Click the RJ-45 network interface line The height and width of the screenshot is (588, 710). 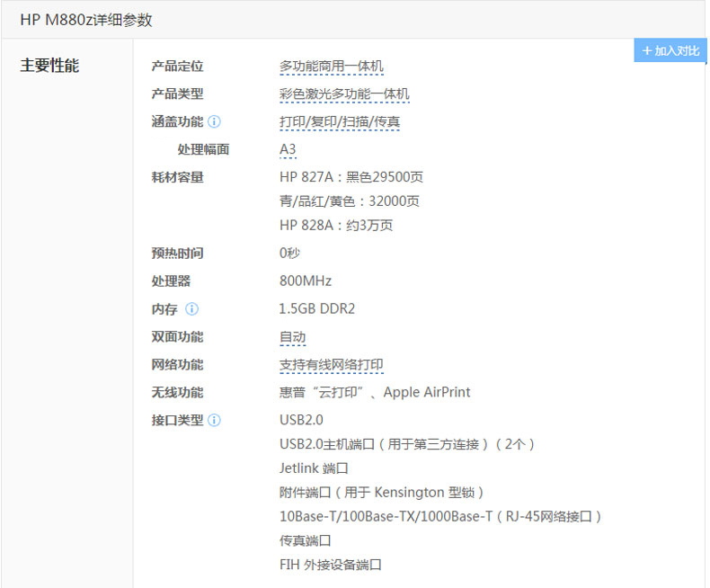439,517
